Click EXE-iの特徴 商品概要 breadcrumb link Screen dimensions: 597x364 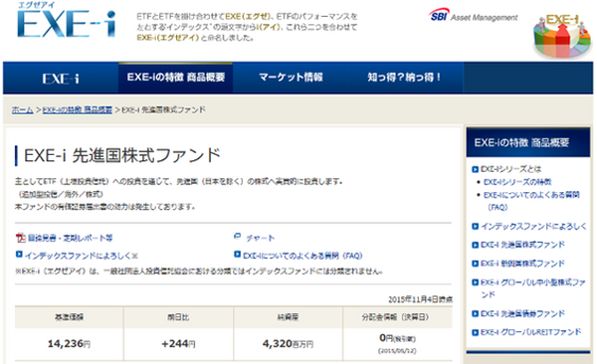78,110
